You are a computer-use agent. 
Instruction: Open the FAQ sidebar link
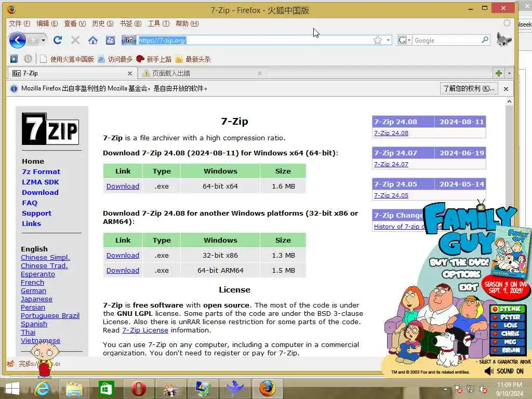[x=30, y=203]
